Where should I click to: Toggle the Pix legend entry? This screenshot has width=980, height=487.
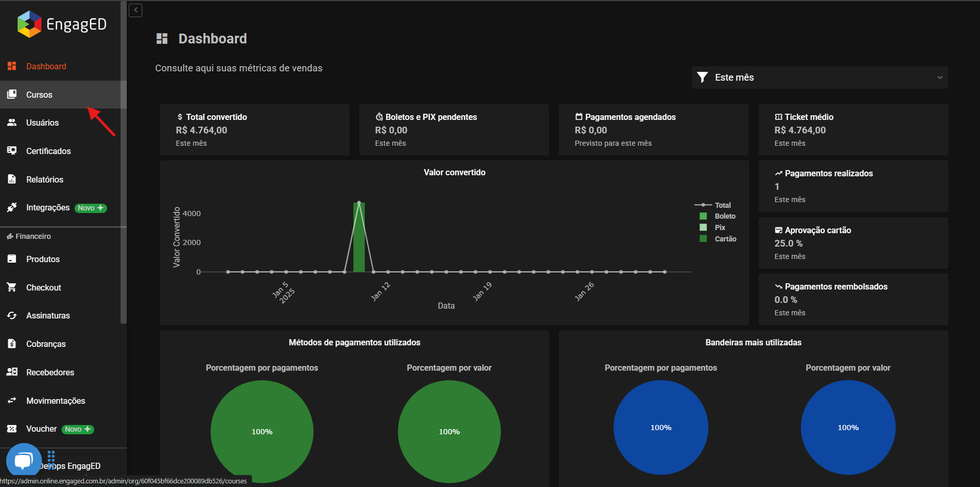712,227
